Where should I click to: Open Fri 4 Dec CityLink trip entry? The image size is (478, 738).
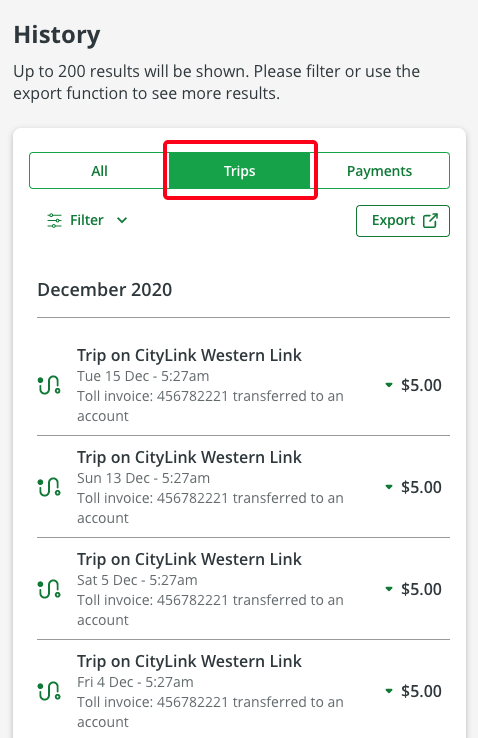(x=243, y=690)
